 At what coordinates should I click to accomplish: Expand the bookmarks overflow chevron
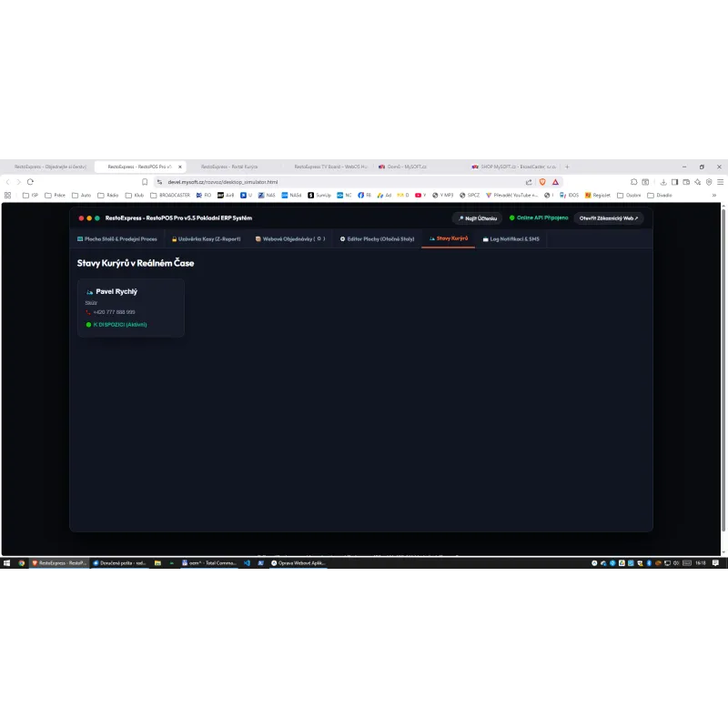click(714, 196)
